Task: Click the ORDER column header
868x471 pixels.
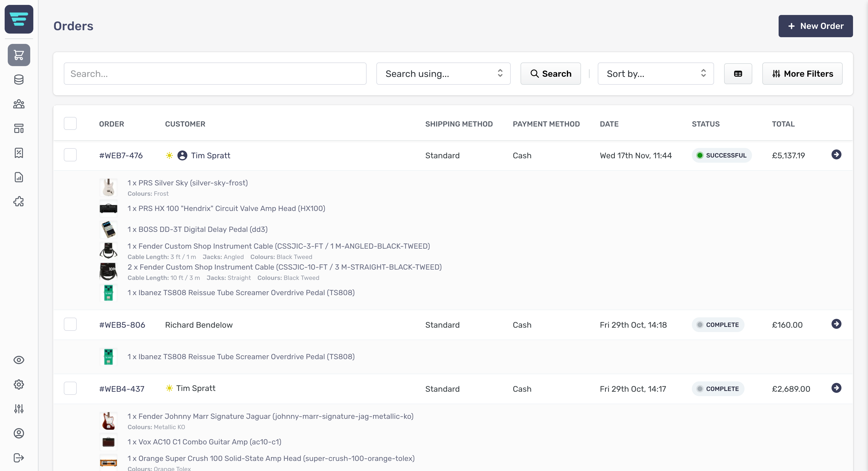Action: 112,124
